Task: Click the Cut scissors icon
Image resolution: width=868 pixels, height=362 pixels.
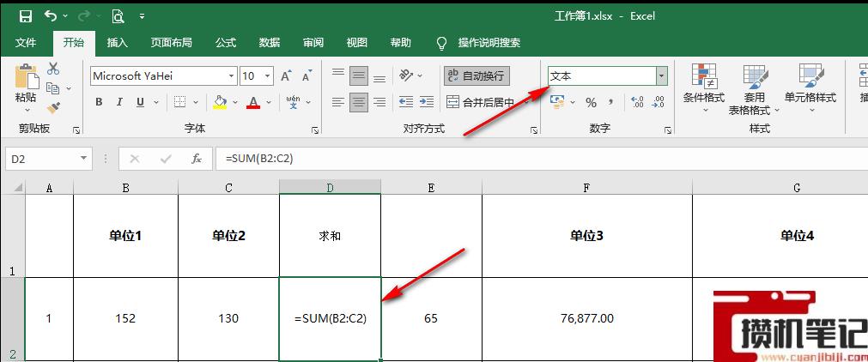Action: click(x=53, y=69)
